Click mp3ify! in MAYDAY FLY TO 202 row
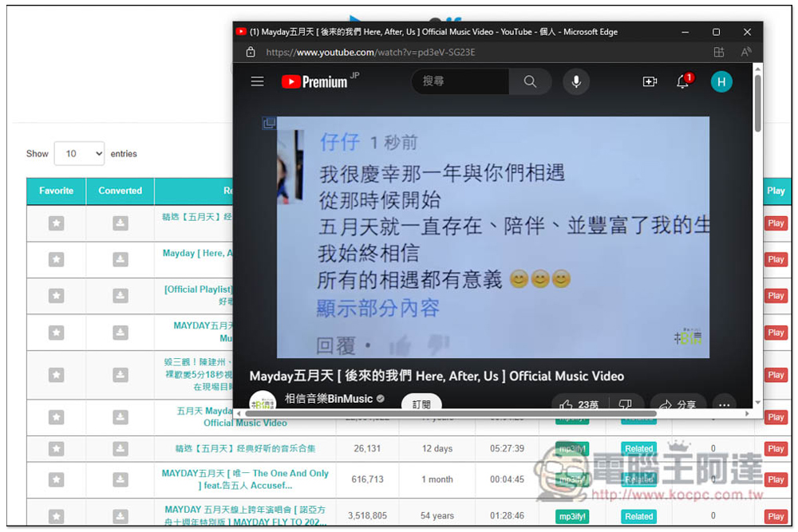The width and height of the screenshot is (798, 532). click(x=572, y=516)
